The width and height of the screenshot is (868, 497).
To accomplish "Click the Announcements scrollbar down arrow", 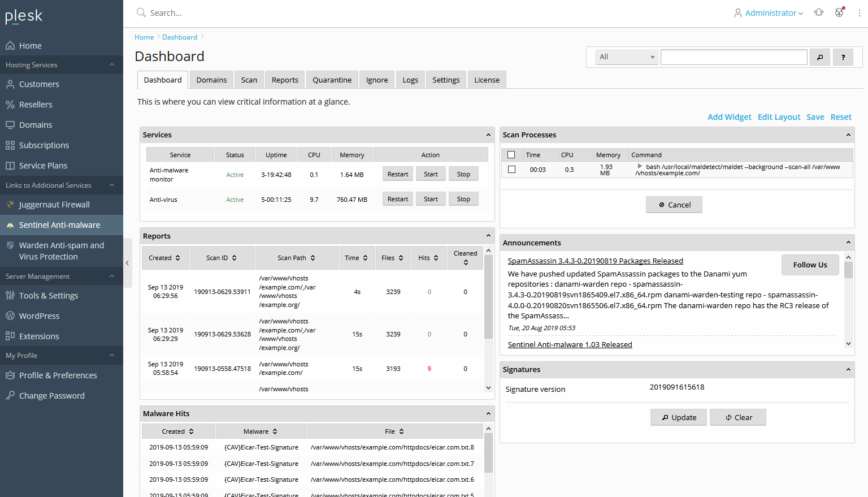I will coord(848,344).
